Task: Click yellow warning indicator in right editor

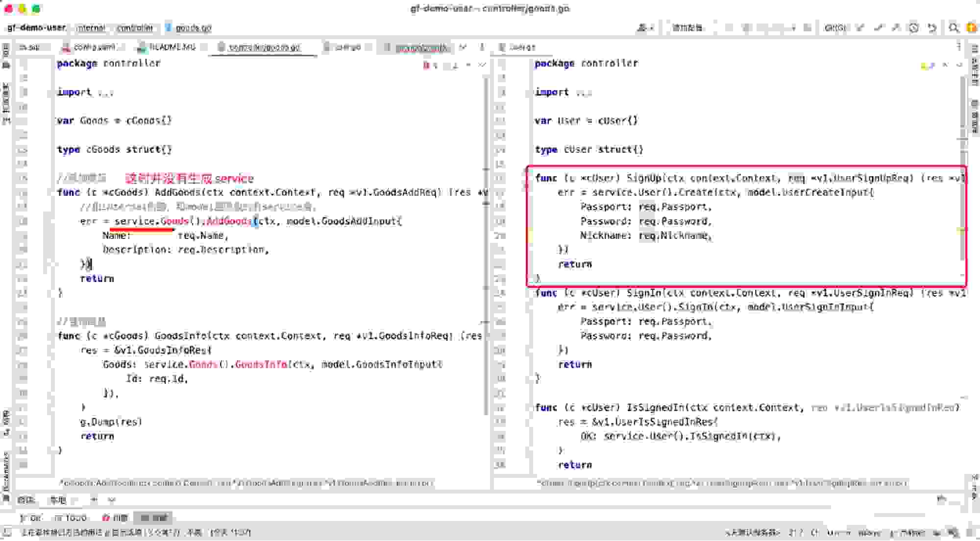Action: (x=928, y=65)
